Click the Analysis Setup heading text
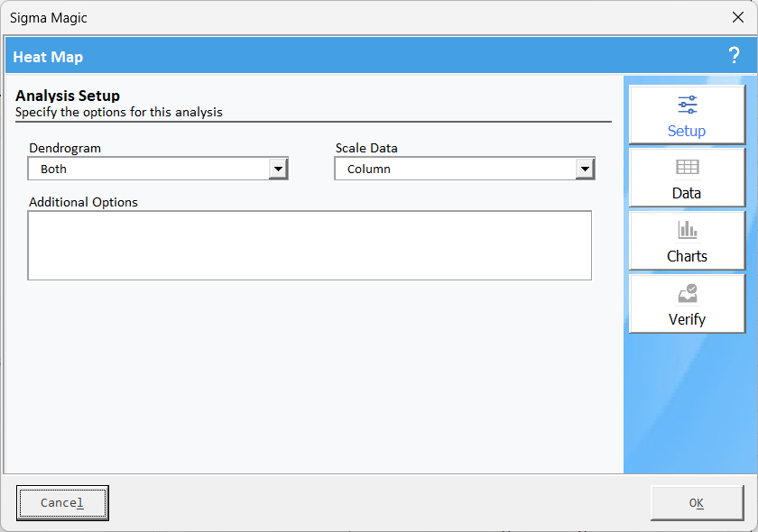This screenshot has width=758, height=532. click(x=68, y=96)
